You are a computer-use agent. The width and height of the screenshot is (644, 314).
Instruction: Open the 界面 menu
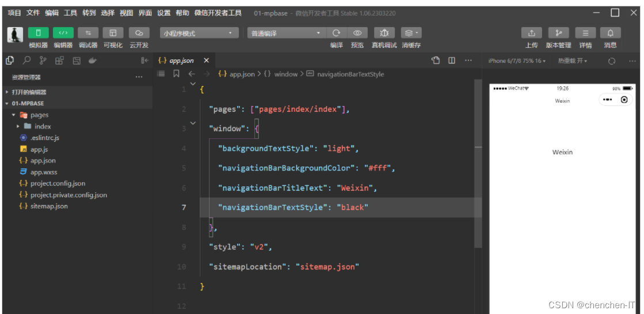[x=145, y=13]
